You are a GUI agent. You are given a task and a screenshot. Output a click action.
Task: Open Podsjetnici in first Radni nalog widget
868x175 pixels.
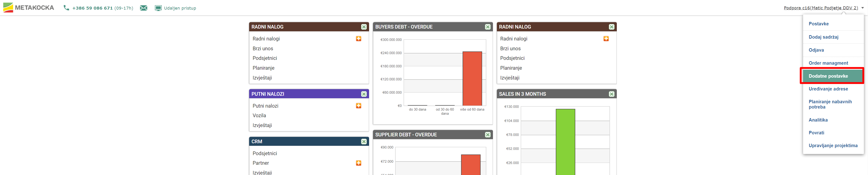coord(265,58)
